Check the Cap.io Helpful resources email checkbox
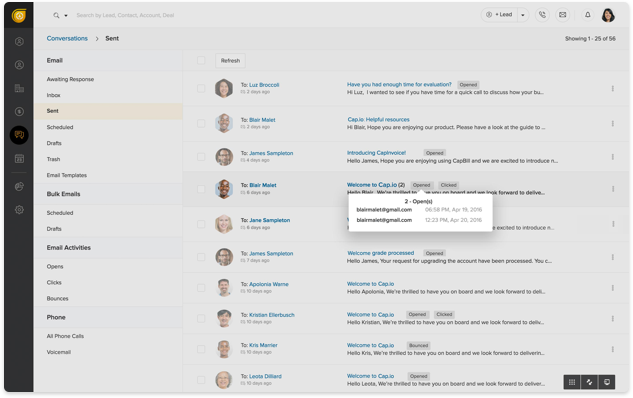 pos(201,124)
